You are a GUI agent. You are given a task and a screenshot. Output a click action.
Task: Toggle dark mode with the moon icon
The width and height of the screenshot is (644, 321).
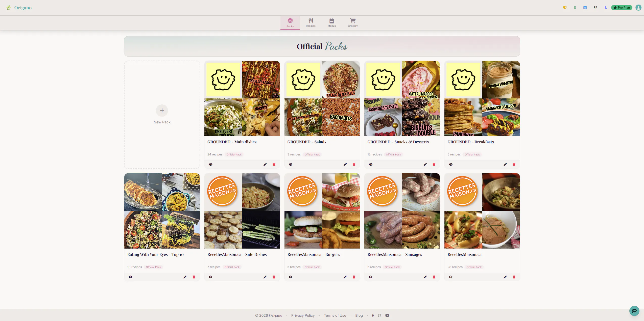pyautogui.click(x=606, y=8)
